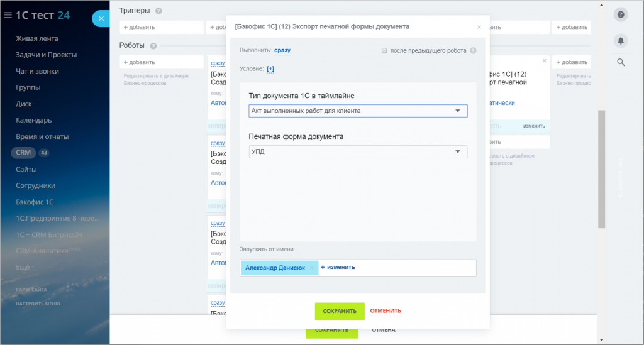Viewport: 644px width, 345px height.
Task: Add a condition with the [+] link
Action: coord(270,68)
